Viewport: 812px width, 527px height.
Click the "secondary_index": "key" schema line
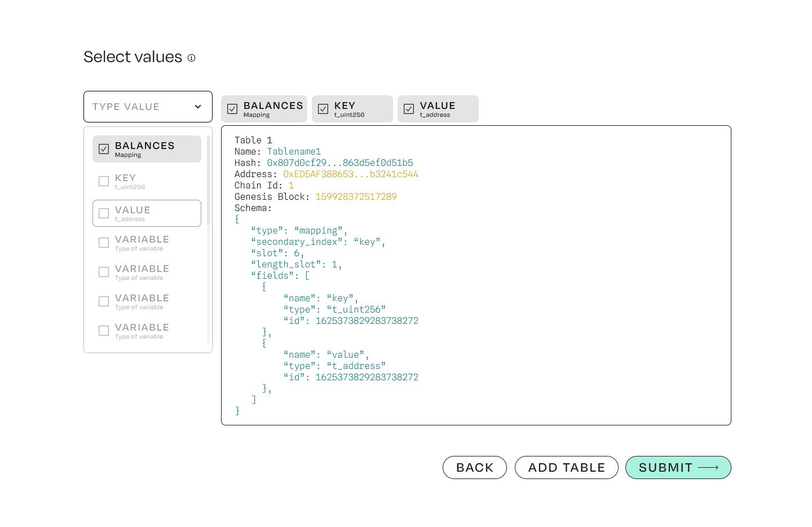[319, 241]
